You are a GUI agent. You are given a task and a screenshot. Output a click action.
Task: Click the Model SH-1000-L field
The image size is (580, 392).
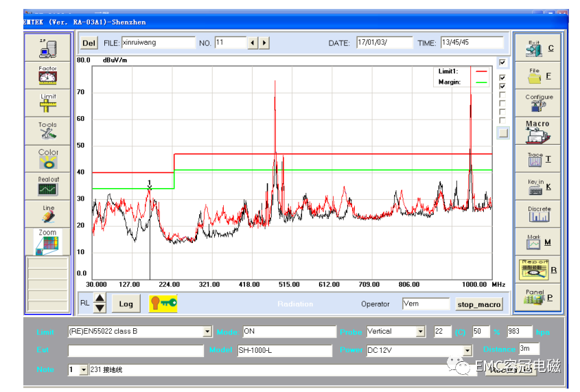pos(285,350)
